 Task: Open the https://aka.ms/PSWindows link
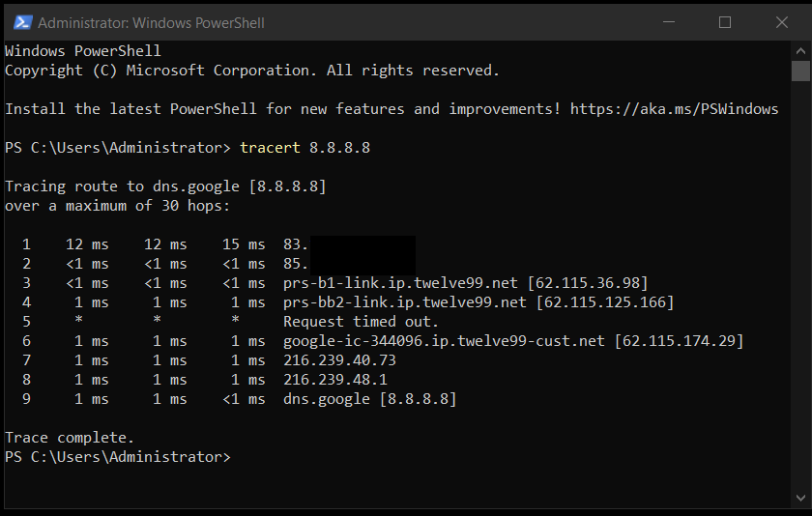pos(674,109)
